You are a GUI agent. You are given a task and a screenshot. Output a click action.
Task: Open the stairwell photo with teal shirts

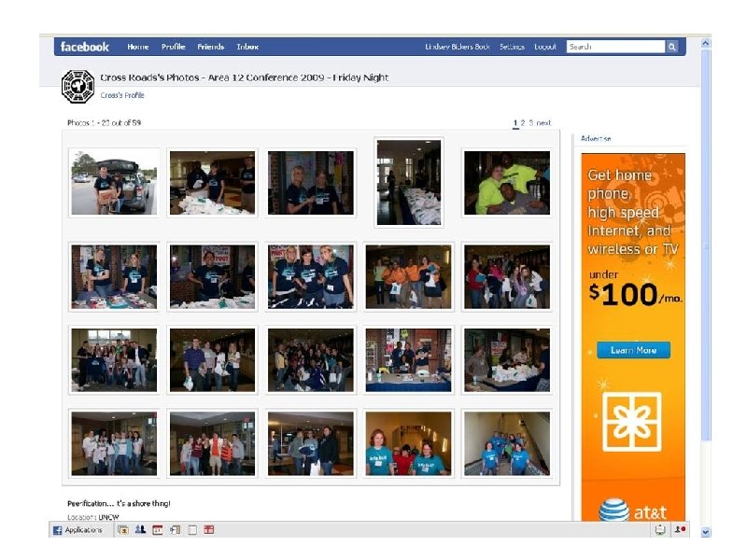[x=507, y=444]
